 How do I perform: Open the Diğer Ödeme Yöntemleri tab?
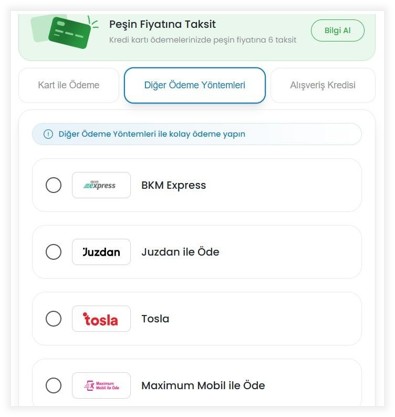[195, 85]
